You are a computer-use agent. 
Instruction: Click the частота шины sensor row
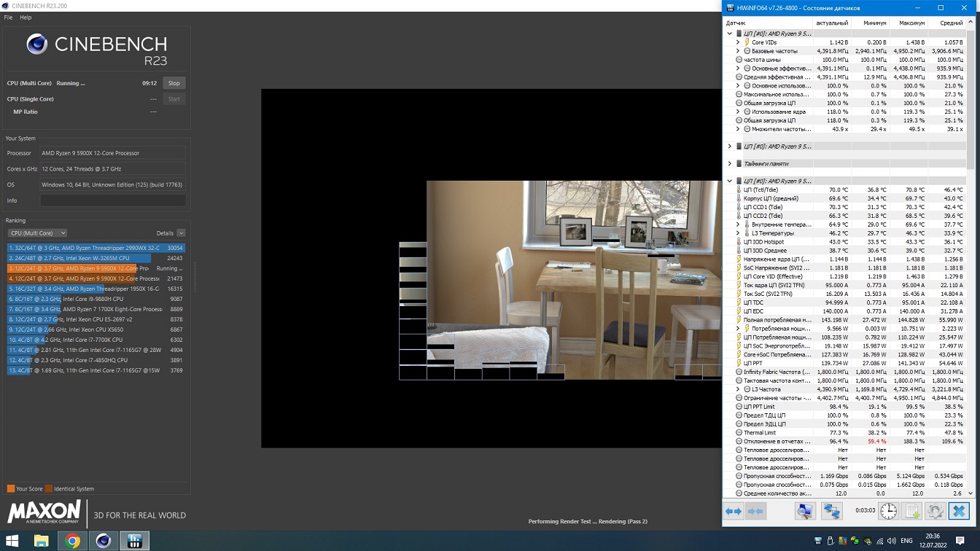(845, 60)
